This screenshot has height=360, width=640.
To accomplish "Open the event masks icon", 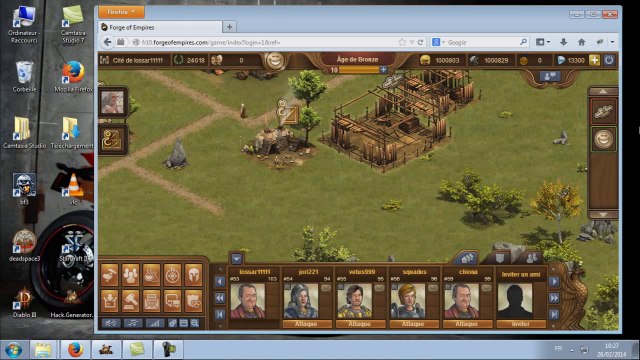I will tap(193, 300).
